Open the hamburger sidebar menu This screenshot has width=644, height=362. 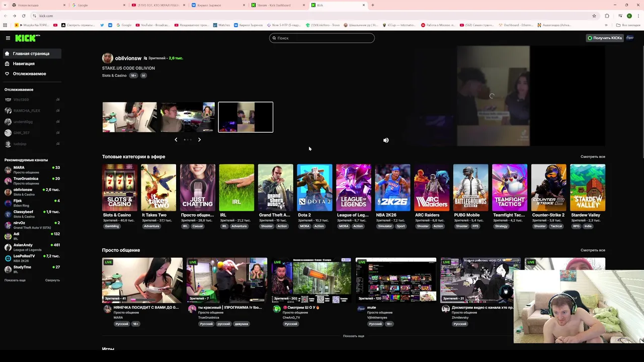pos(8,38)
